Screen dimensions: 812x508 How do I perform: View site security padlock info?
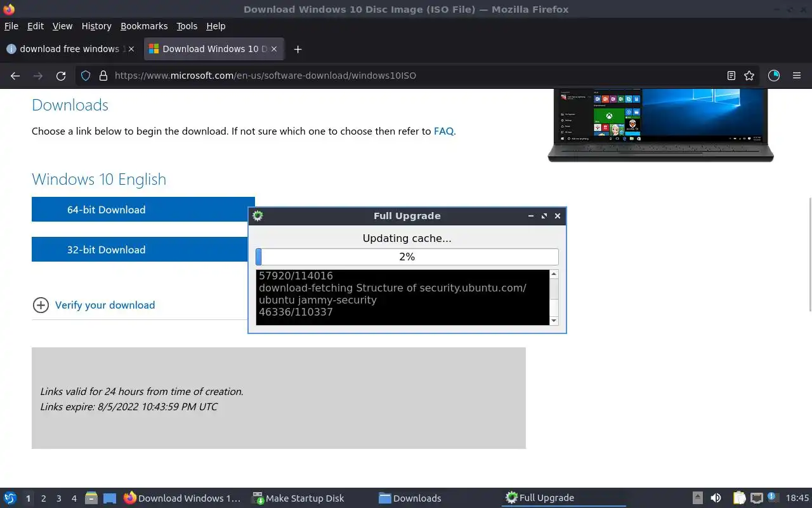(x=103, y=76)
